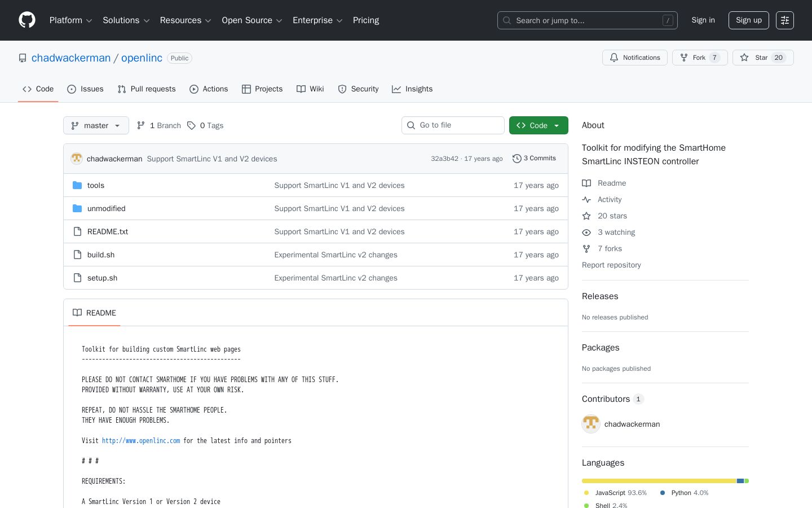The width and height of the screenshot is (812, 508).
Task: Select the README tab heading
Action: pyautogui.click(x=94, y=313)
